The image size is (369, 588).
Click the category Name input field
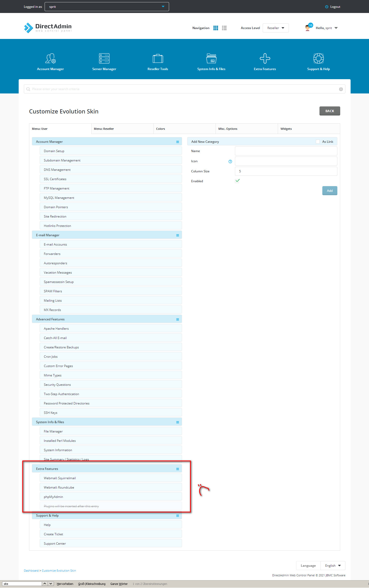[286, 151]
